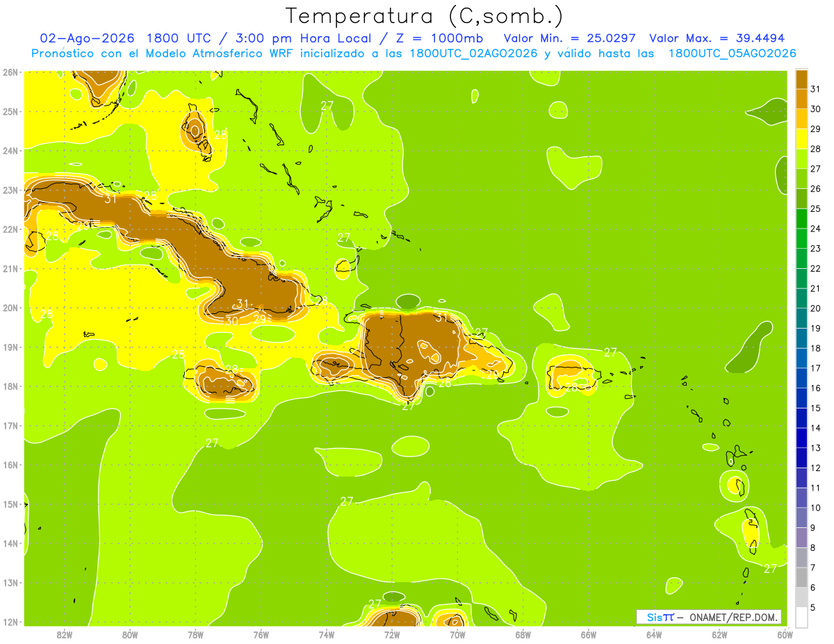The image size is (834, 644).
Task: Click the 22N latitude axis label
Action: coord(10,229)
